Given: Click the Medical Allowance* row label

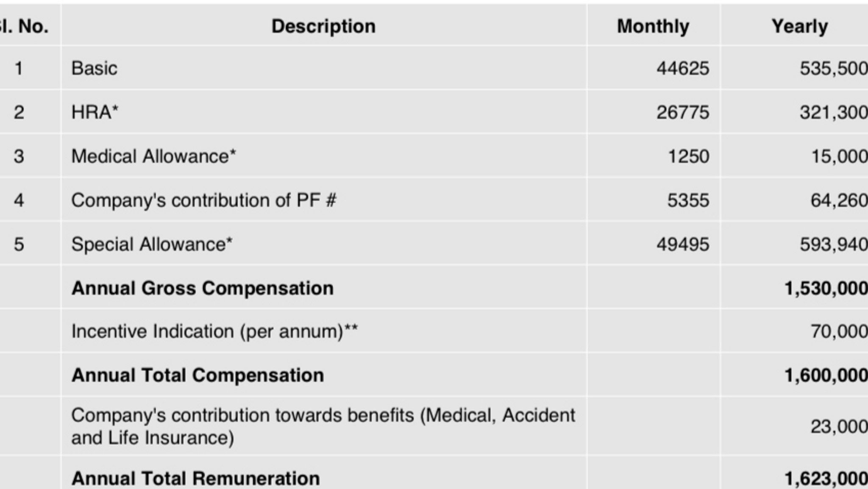Looking at the screenshot, I should point(153,156).
